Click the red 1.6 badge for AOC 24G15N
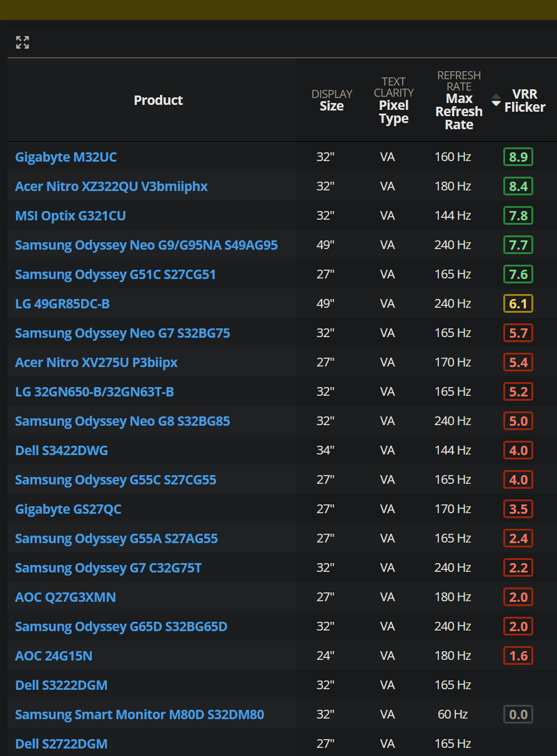 518,655
